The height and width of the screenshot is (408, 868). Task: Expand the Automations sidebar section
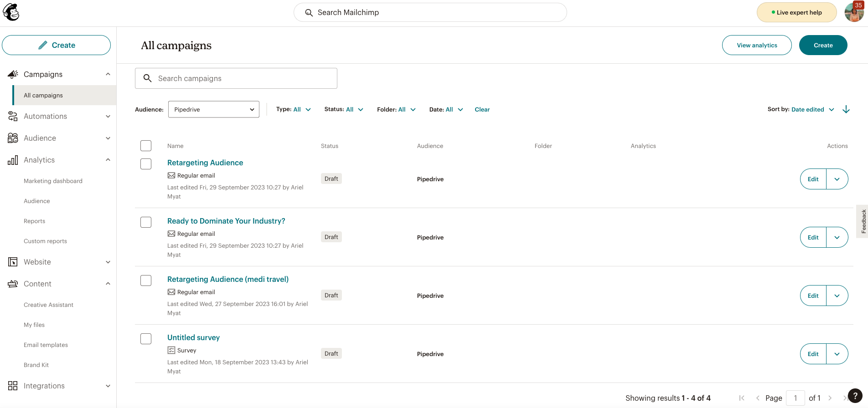108,116
